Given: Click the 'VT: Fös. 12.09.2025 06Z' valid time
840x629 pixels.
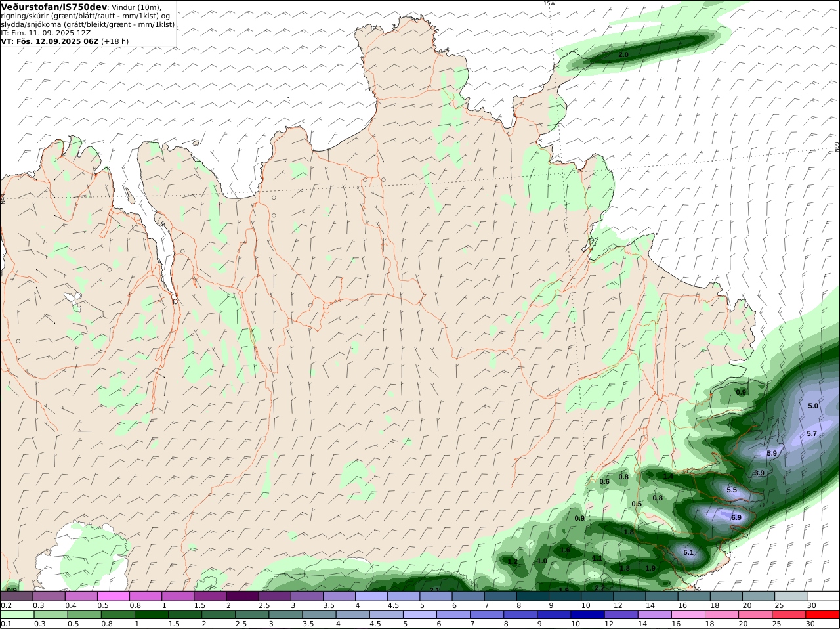Looking at the screenshot, I should click(50, 41).
